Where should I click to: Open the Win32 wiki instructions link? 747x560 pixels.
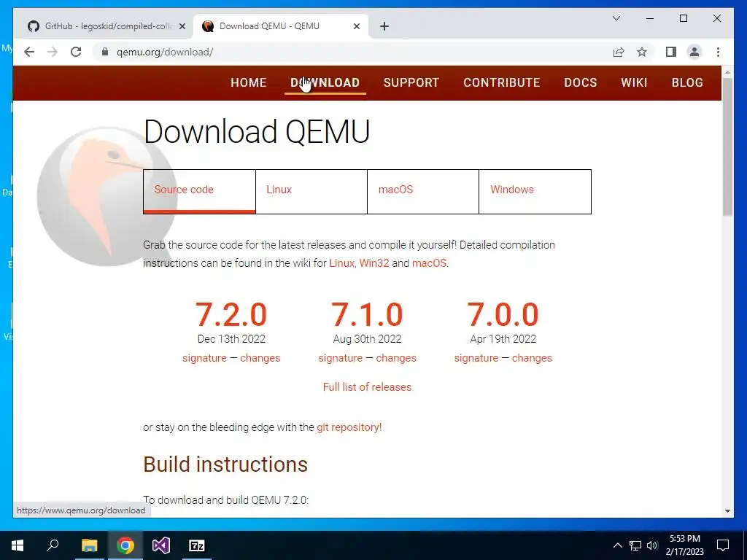pyautogui.click(x=374, y=262)
